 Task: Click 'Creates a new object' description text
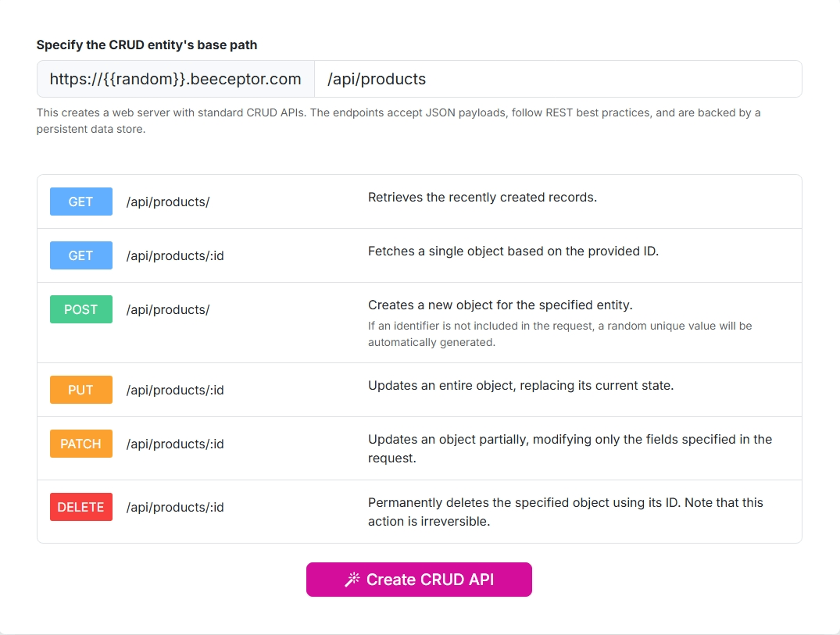point(500,305)
